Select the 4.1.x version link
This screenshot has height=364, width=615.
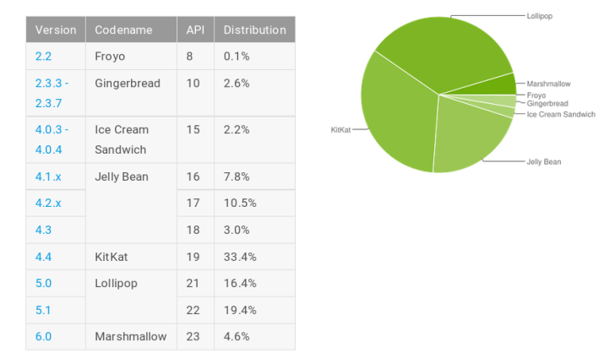coord(48,177)
